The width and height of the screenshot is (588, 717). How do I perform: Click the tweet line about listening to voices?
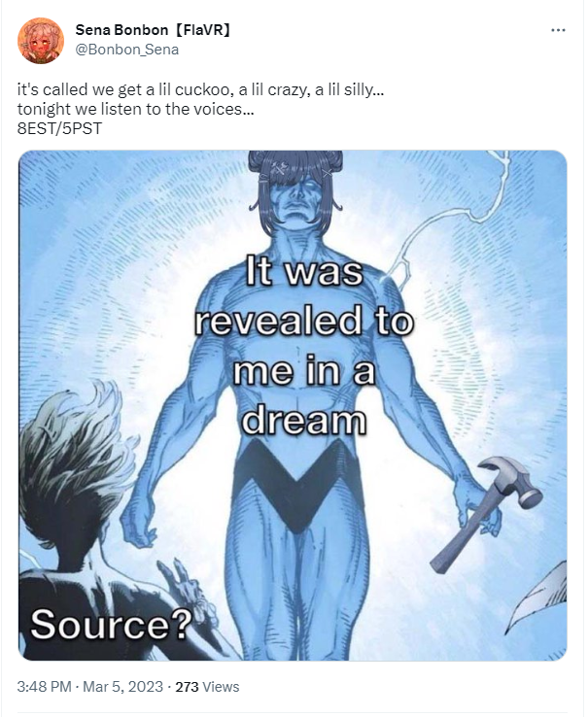pyautogui.click(x=135, y=109)
